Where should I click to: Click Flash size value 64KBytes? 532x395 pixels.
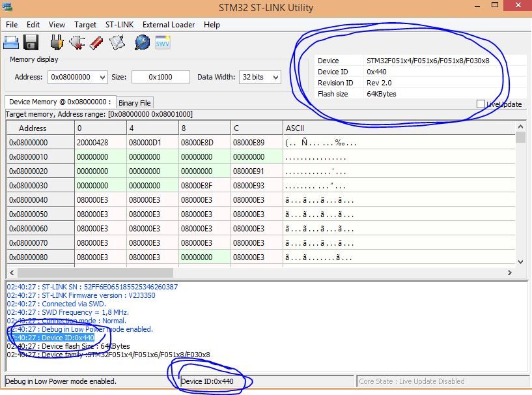[x=382, y=94]
